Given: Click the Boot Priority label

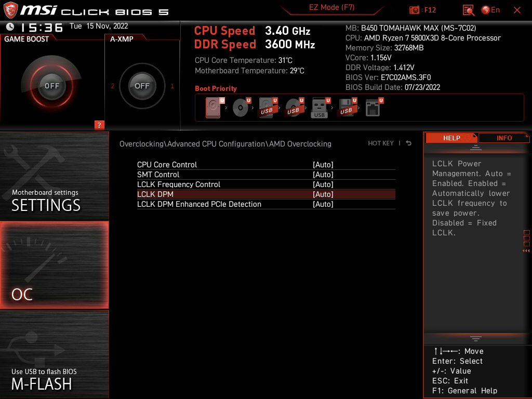Looking at the screenshot, I should click(x=216, y=88).
